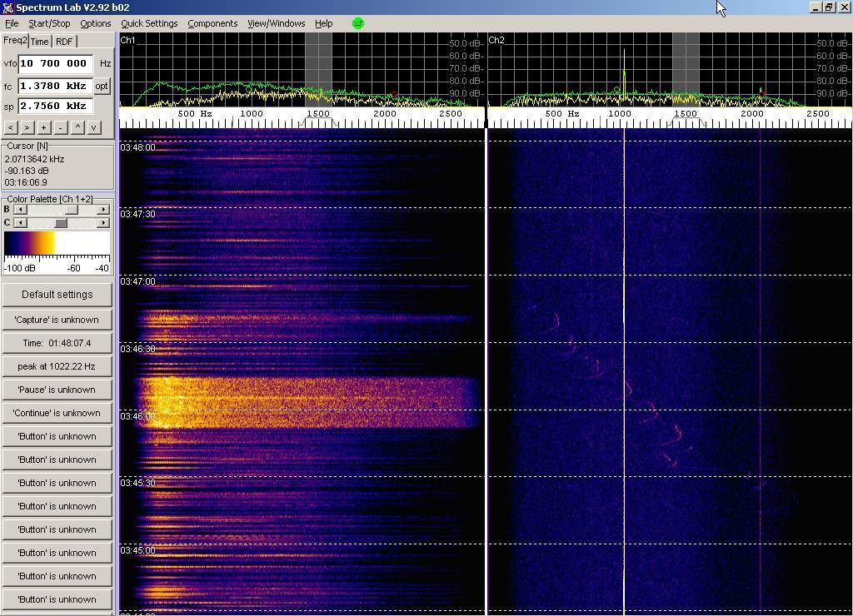Open the Components menu
This screenshot has height=616, width=853.
(212, 23)
